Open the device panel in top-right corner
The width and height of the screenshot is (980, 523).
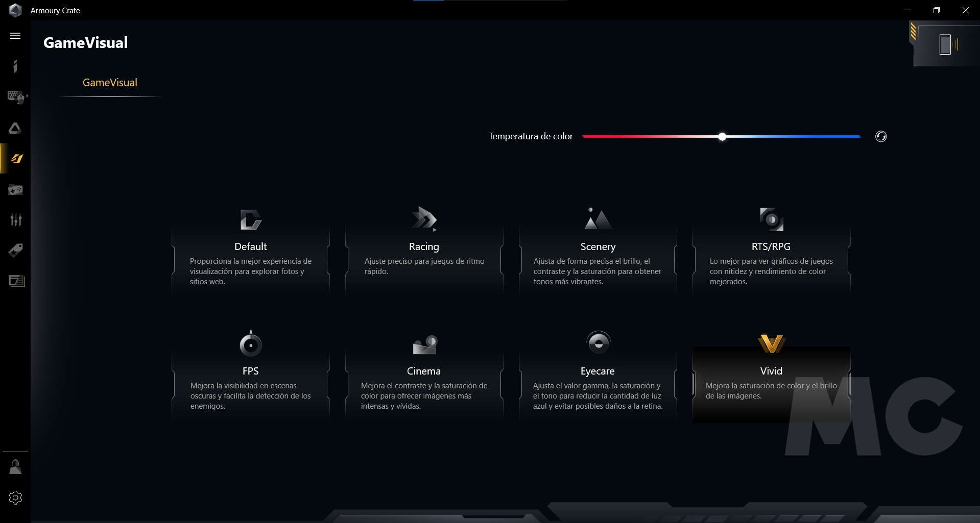coord(945,45)
